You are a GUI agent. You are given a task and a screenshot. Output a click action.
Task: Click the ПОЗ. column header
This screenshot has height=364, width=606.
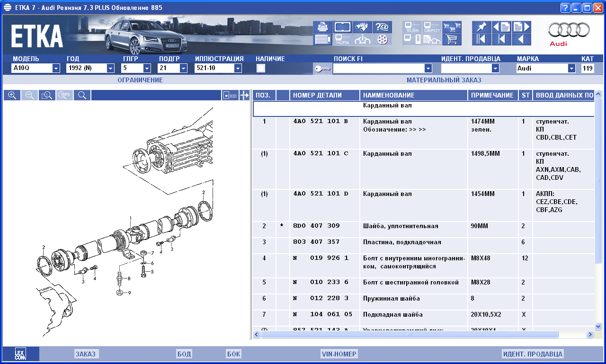coord(264,95)
